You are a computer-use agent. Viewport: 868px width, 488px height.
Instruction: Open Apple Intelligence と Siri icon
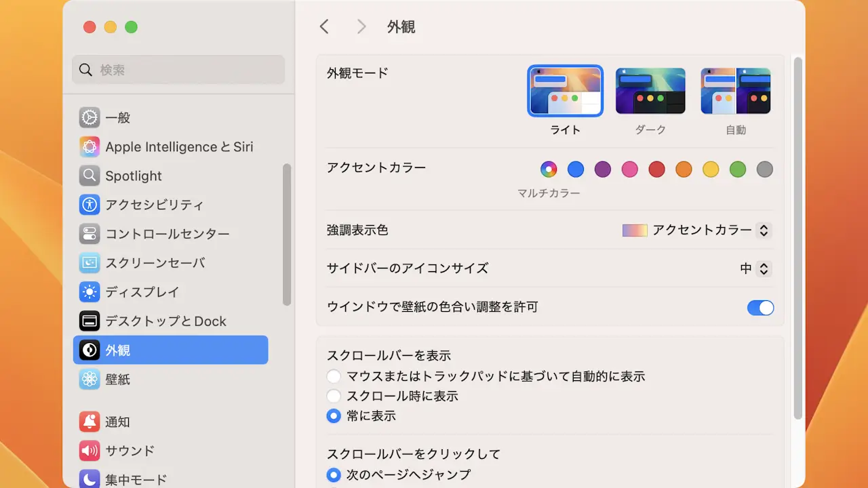click(89, 146)
